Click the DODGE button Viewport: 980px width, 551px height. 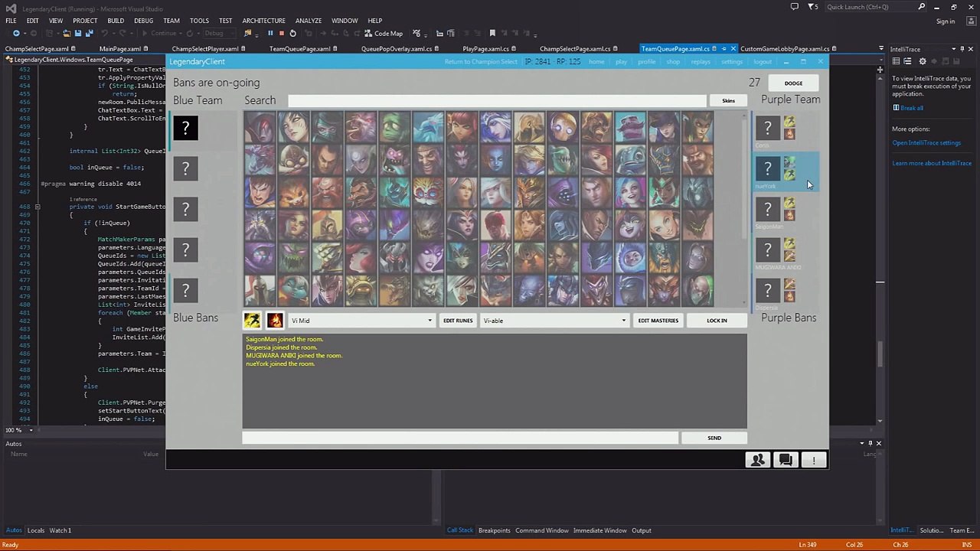[x=793, y=83]
